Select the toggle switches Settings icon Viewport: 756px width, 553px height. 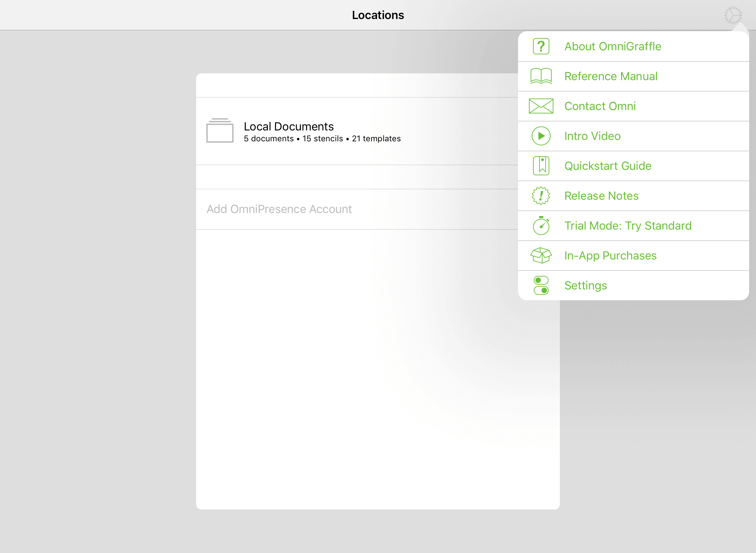tap(540, 285)
